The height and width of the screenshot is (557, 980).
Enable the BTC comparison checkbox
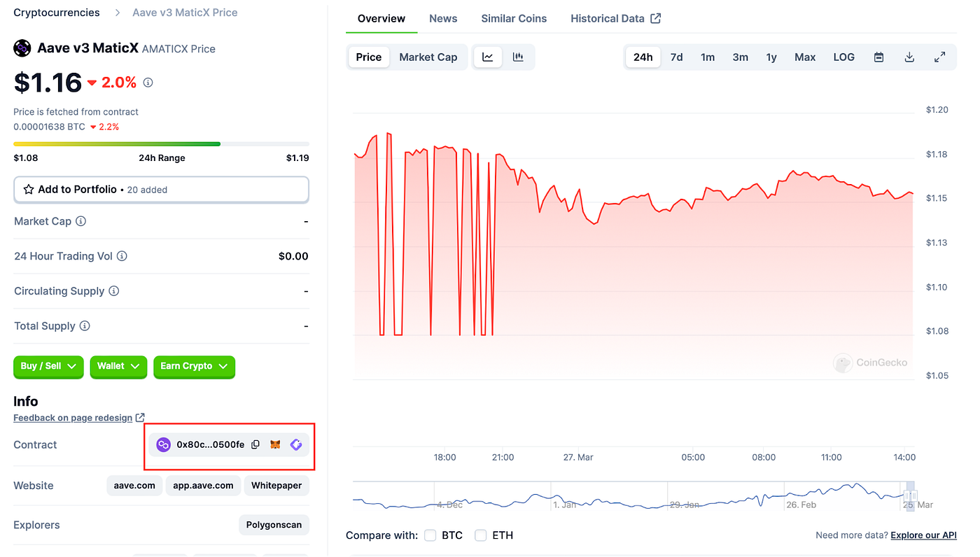(430, 535)
